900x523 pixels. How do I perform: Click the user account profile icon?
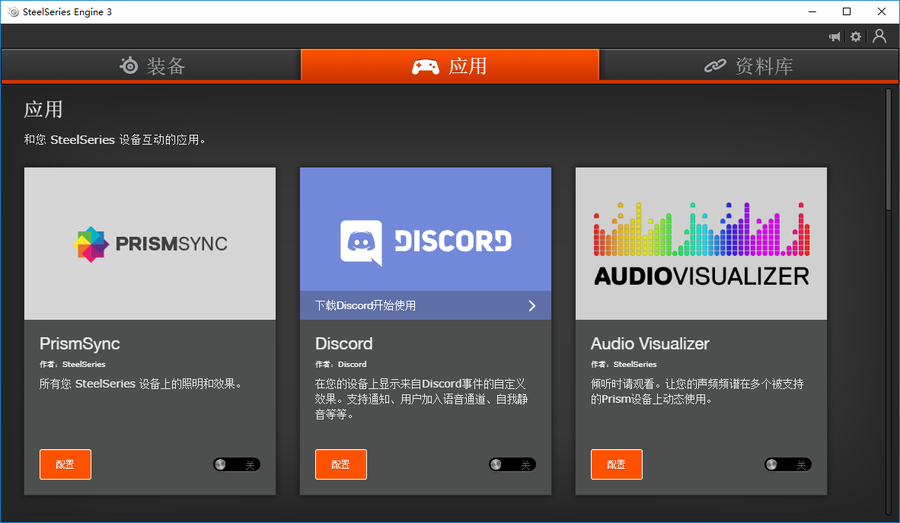click(879, 36)
